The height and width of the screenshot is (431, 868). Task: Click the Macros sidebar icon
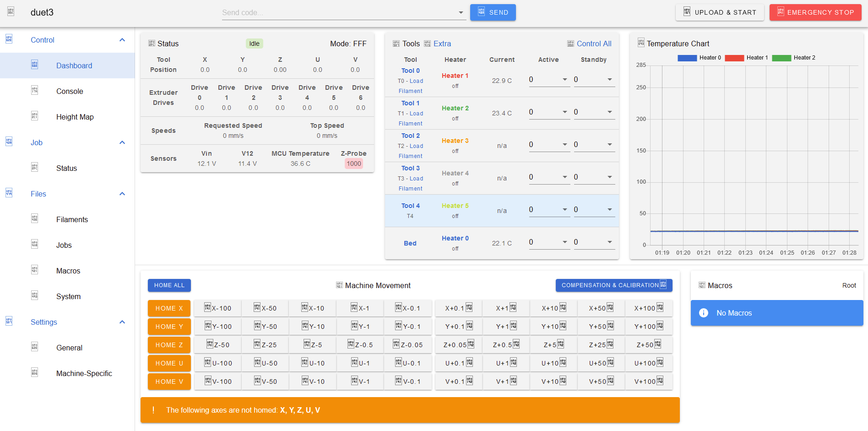[x=34, y=270]
